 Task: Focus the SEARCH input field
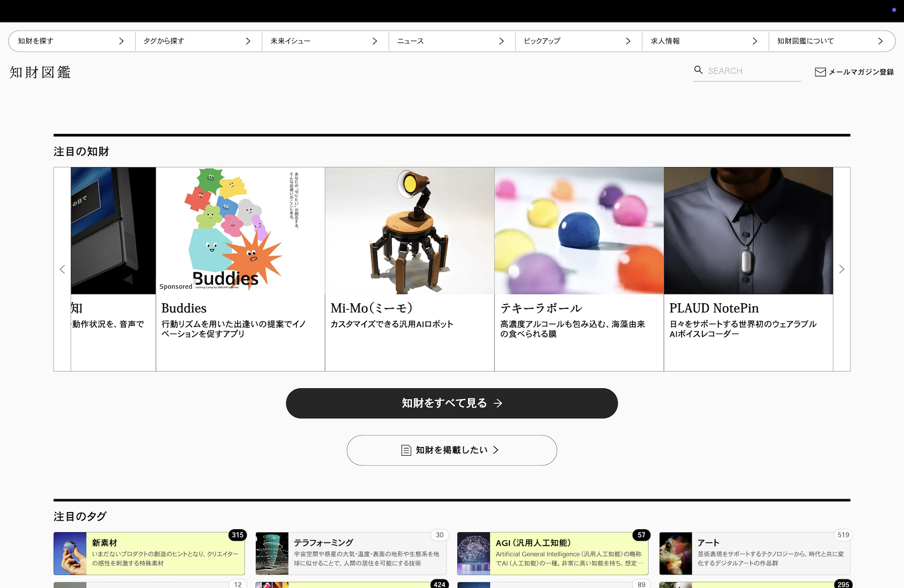coord(753,71)
